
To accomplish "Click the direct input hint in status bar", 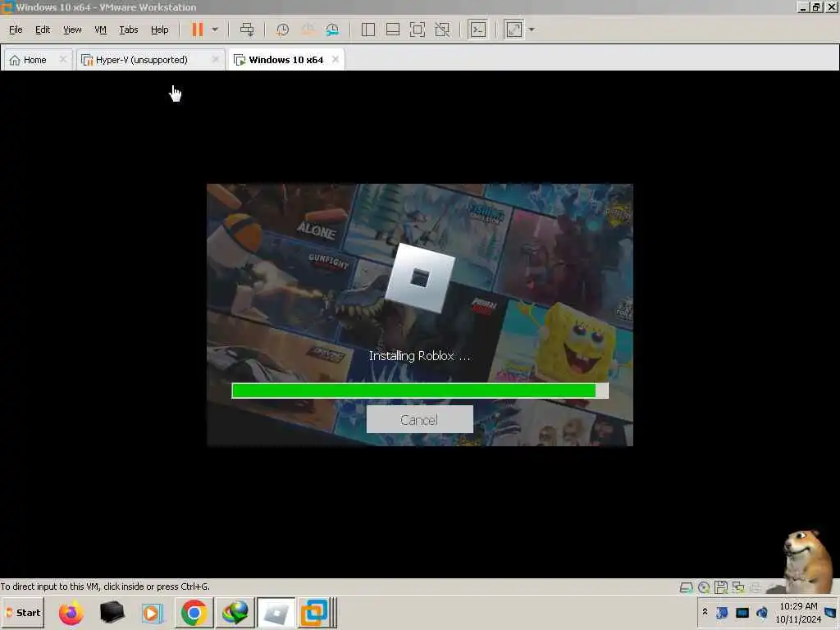I will point(105,587).
